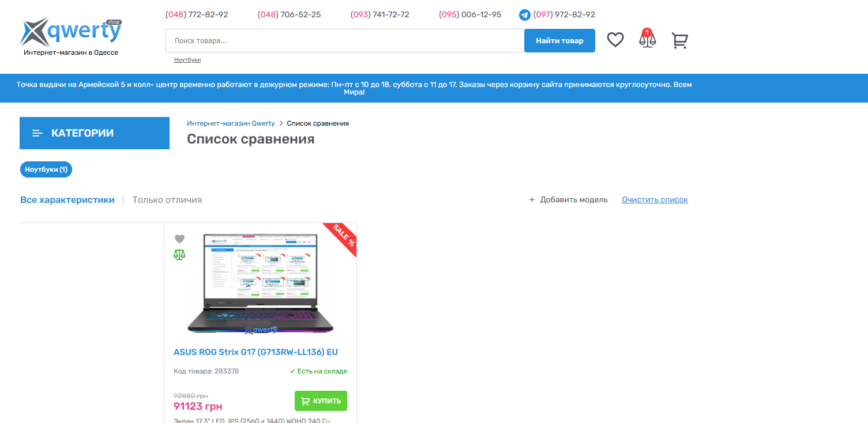Click the Telegram icon beside phone number
The height and width of the screenshot is (423, 868).
click(524, 15)
